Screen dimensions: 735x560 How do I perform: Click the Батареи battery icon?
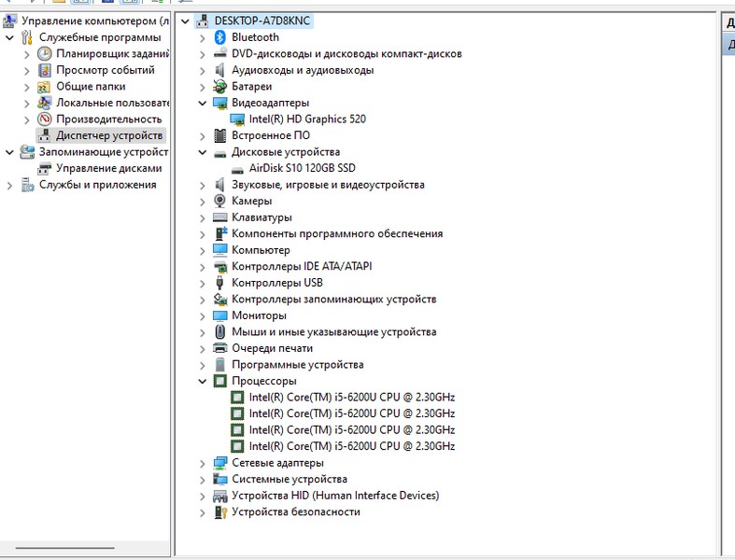[220, 86]
